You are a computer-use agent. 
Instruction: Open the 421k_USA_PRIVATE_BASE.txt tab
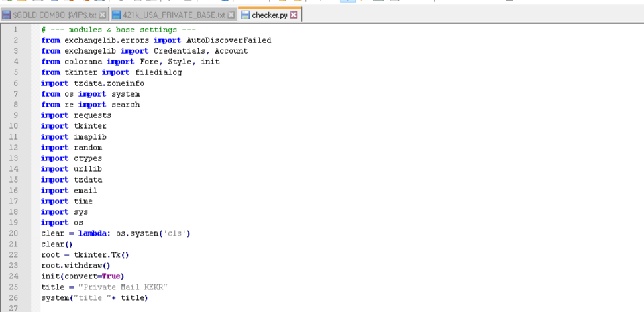click(x=174, y=15)
